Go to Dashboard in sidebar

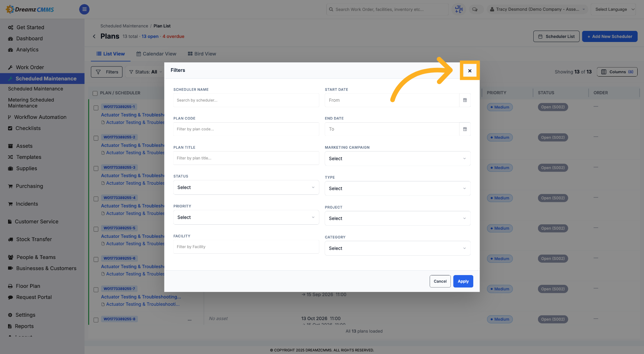tap(30, 38)
